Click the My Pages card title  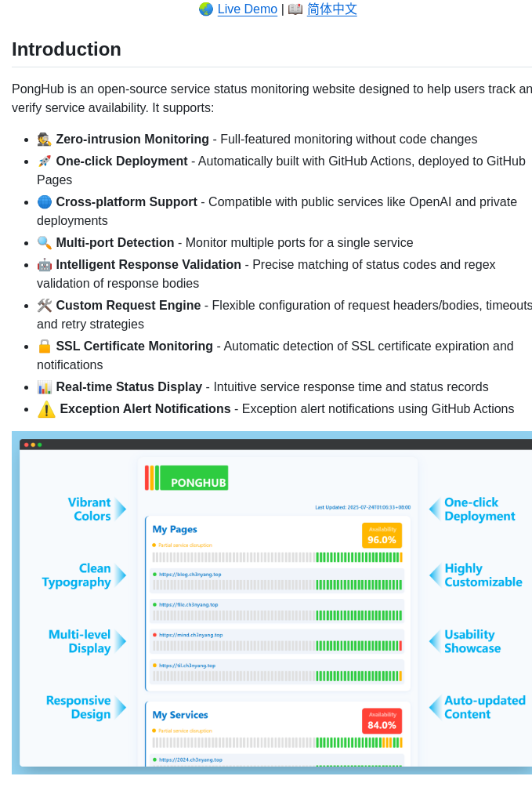pos(175,529)
